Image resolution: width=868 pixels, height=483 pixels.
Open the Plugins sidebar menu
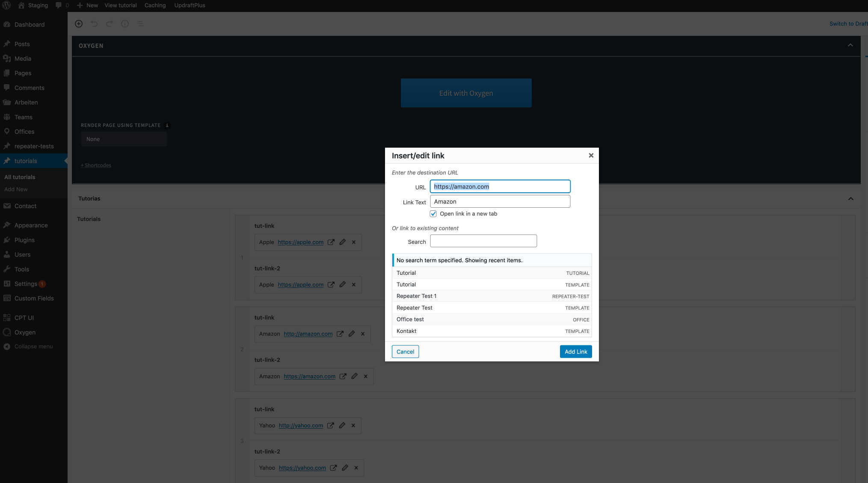coord(34,240)
